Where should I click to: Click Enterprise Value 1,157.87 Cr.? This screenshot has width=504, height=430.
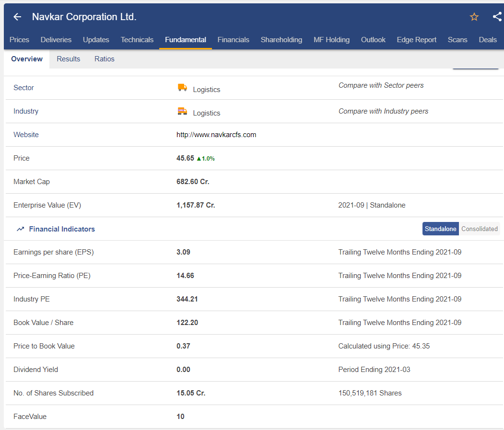196,205
